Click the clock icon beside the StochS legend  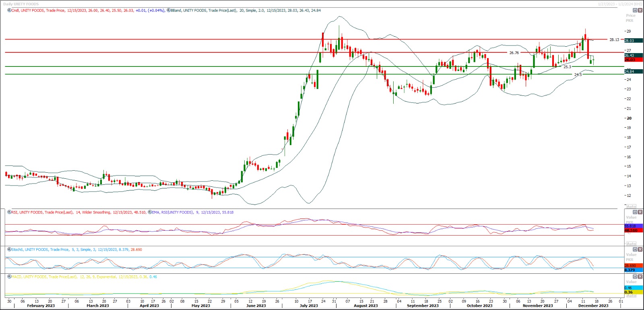pos(9,250)
